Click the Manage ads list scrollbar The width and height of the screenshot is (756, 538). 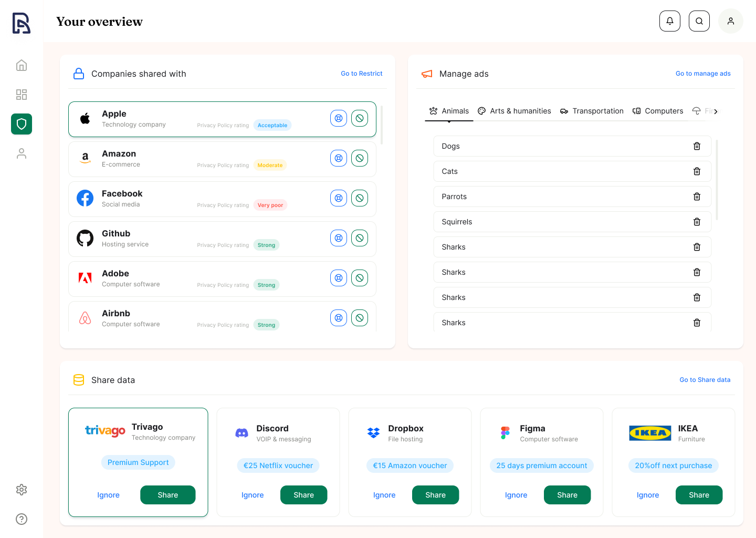tap(717, 180)
